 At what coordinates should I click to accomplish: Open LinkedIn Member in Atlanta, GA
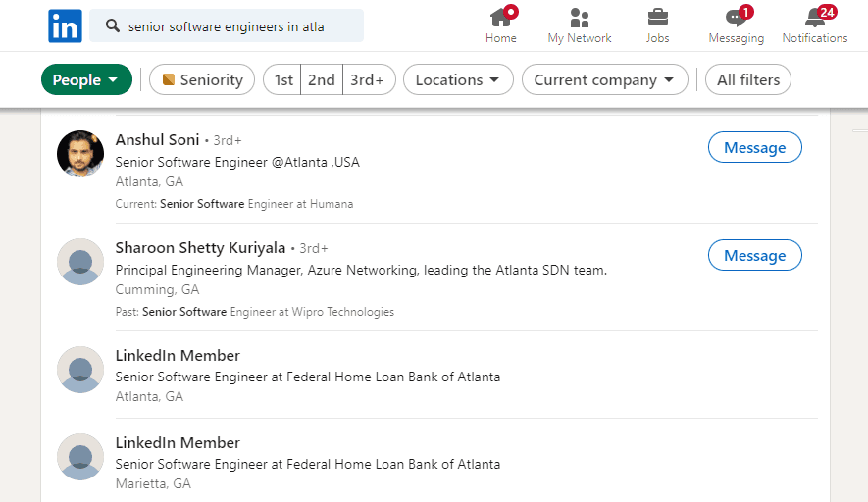178,355
